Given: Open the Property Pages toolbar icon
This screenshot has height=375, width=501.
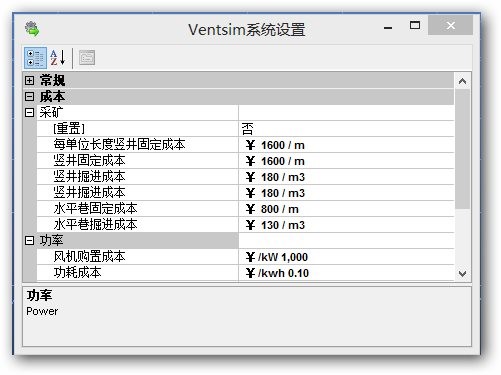Looking at the screenshot, I should pyautogui.click(x=87, y=58).
